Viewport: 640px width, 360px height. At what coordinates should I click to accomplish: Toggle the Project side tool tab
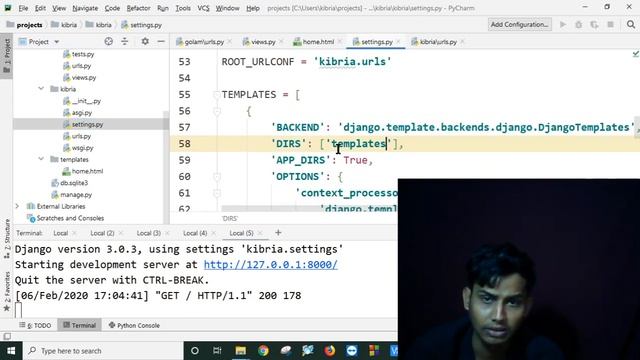[7, 55]
